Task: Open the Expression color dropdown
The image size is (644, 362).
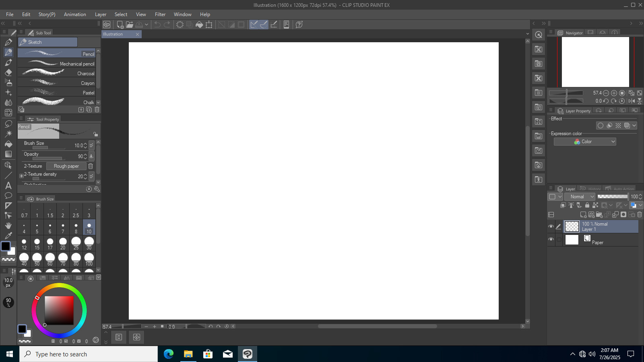Action: coord(585,142)
